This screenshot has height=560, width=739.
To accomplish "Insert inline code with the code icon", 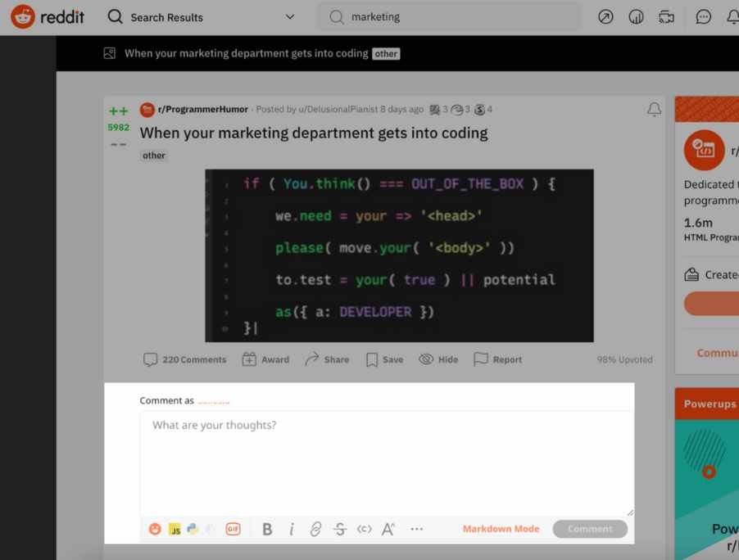I will (x=365, y=529).
